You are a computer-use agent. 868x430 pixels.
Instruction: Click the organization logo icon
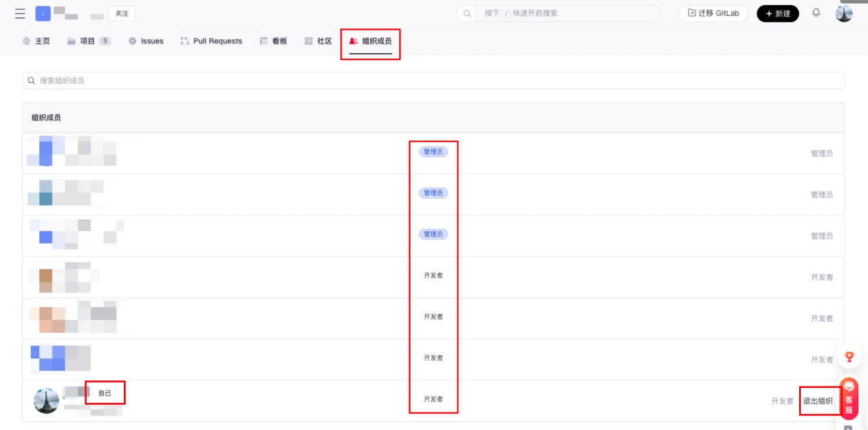43,13
